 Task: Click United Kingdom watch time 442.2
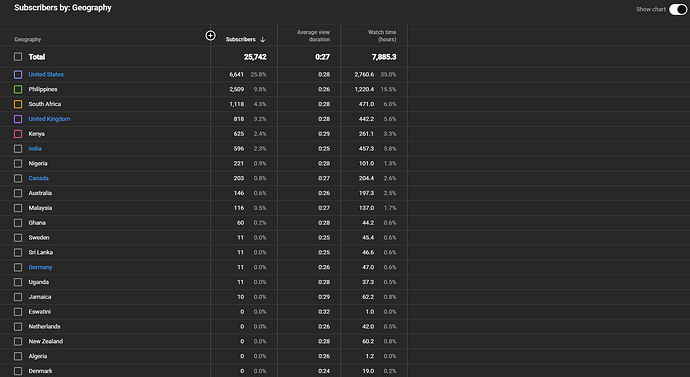pyautogui.click(x=367, y=119)
